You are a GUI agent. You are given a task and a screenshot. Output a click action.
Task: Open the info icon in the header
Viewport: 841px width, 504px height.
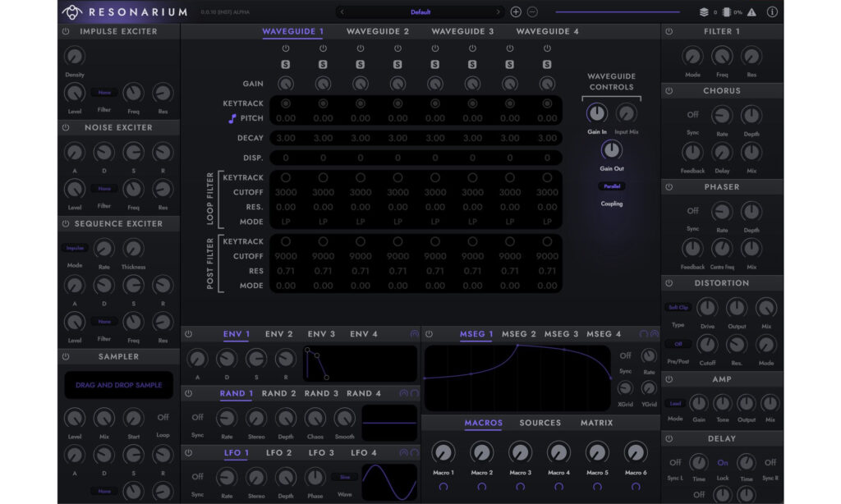tap(772, 11)
